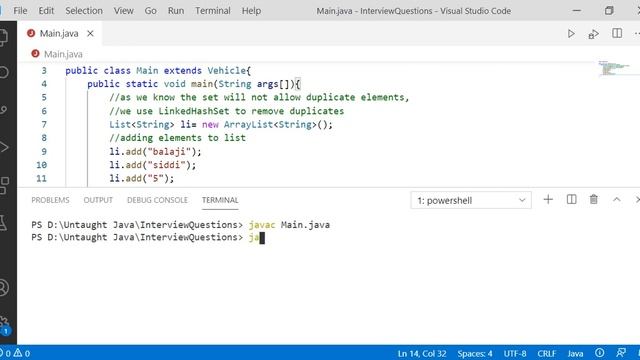Open the Edit menu

tap(46, 11)
